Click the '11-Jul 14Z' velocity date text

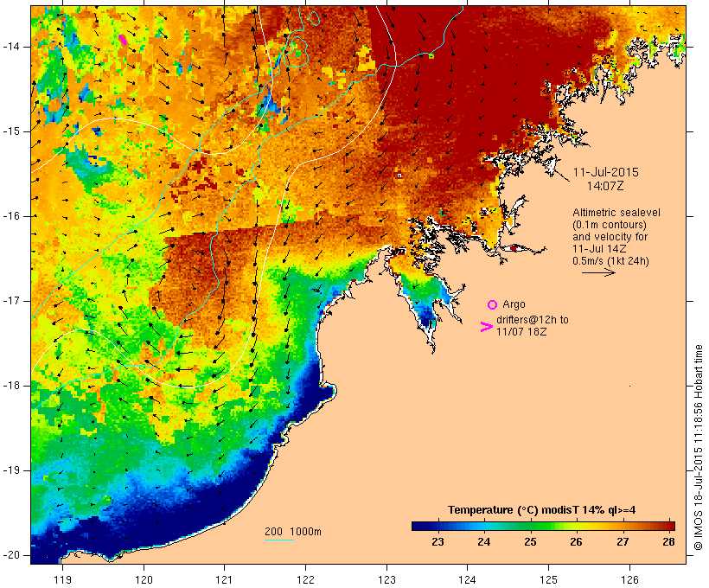pos(599,249)
